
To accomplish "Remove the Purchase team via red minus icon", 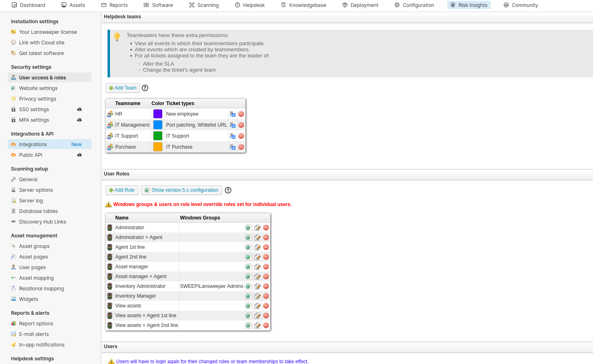I will pos(241,147).
